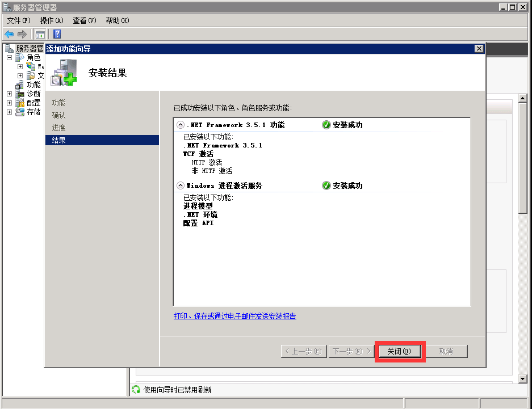This screenshot has width=532, height=409.
Task: Collapse the 角色 tree node with minus box
Action: pos(9,58)
